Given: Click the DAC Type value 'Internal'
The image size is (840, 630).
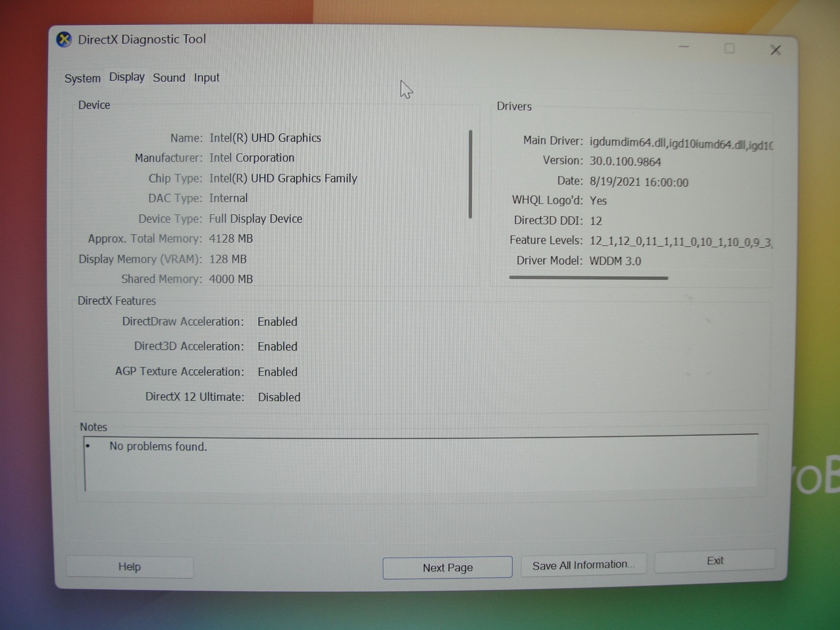Looking at the screenshot, I should pos(228,198).
